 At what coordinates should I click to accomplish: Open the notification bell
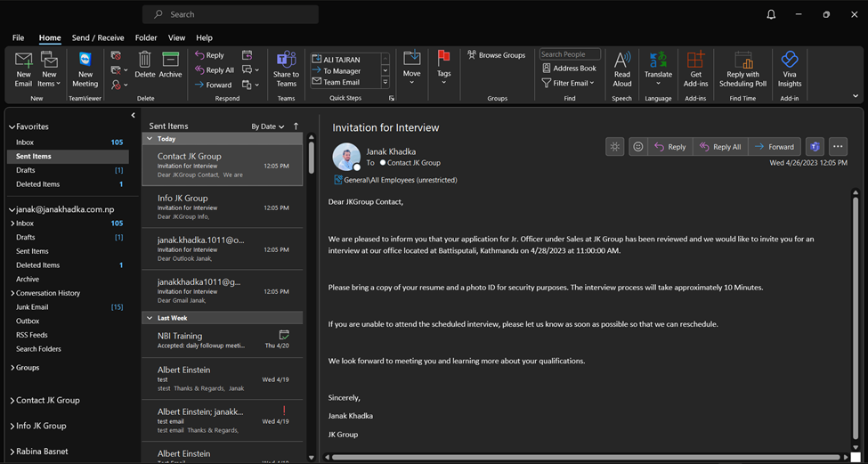pyautogui.click(x=771, y=15)
